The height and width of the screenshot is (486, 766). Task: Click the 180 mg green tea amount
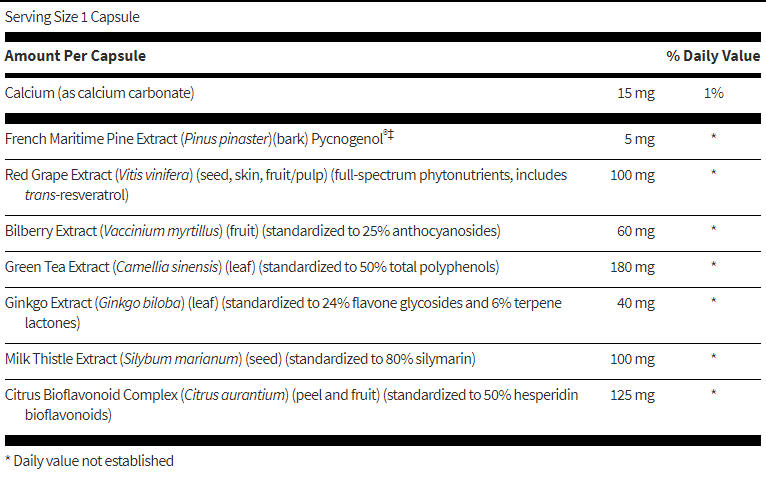632,267
